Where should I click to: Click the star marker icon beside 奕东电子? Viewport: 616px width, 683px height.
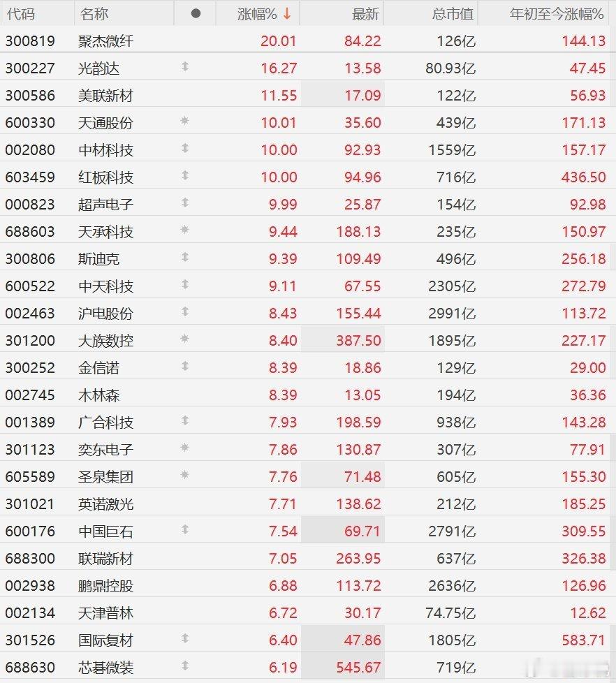pos(184,448)
